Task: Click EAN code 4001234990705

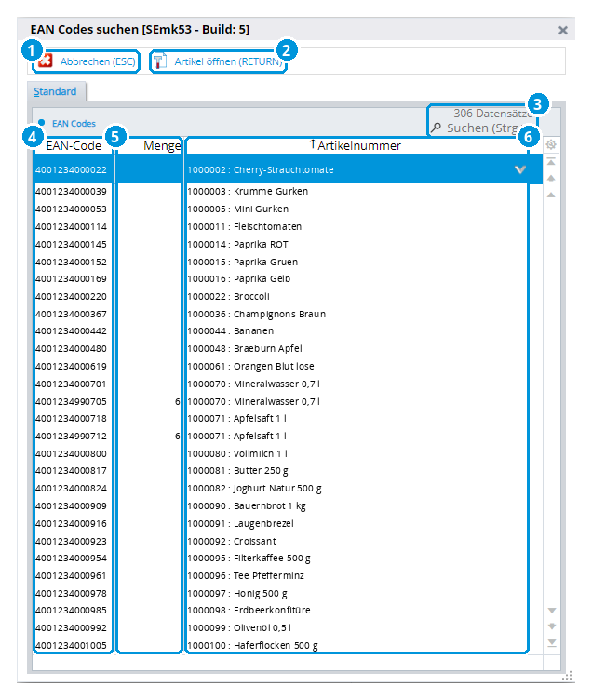Action: [x=72, y=401]
